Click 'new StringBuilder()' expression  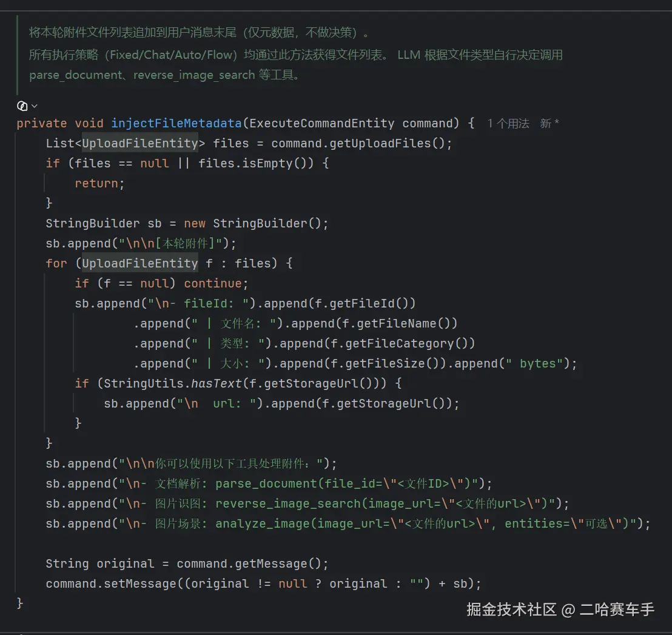coord(252,223)
